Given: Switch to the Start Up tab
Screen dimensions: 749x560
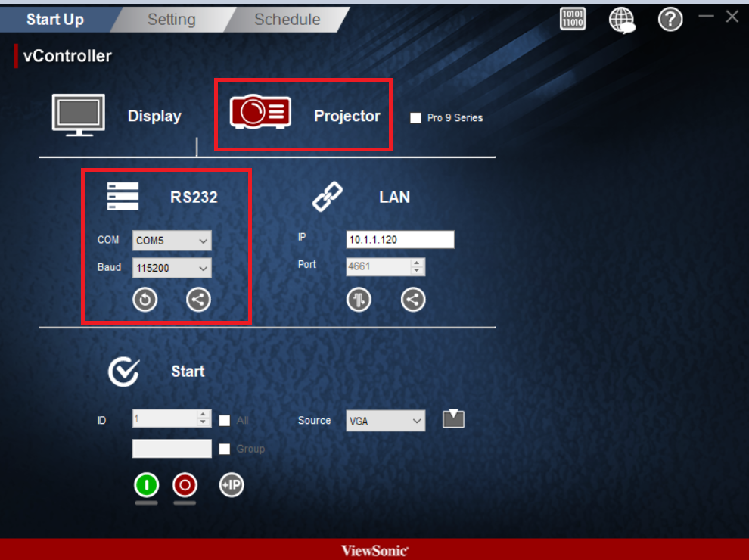Looking at the screenshot, I should pos(55,20).
